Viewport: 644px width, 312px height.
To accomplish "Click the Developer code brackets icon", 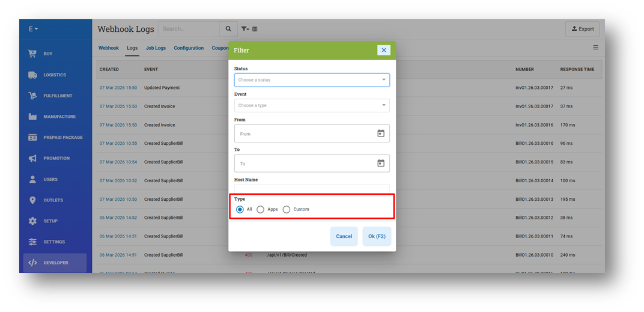I will tap(32, 263).
